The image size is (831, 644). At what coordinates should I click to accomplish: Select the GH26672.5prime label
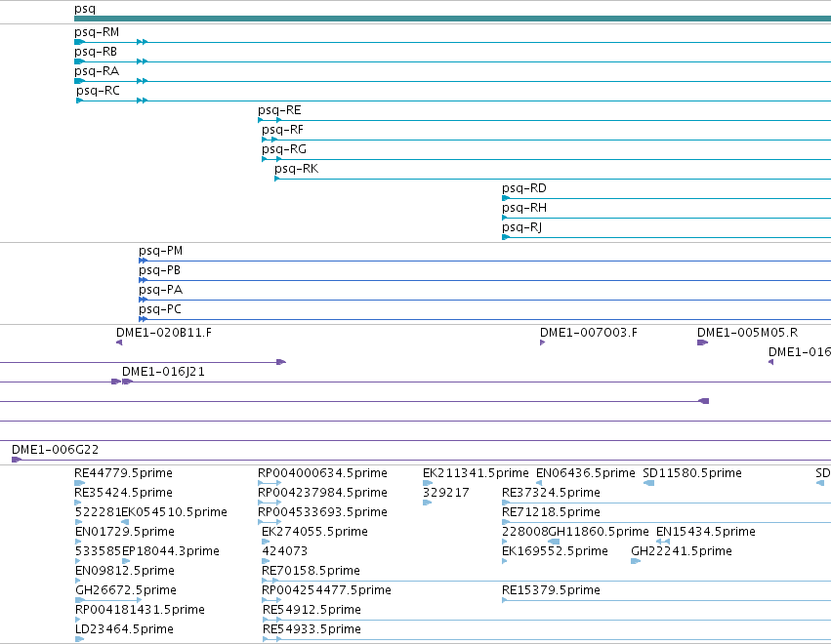pyautogui.click(x=126, y=590)
